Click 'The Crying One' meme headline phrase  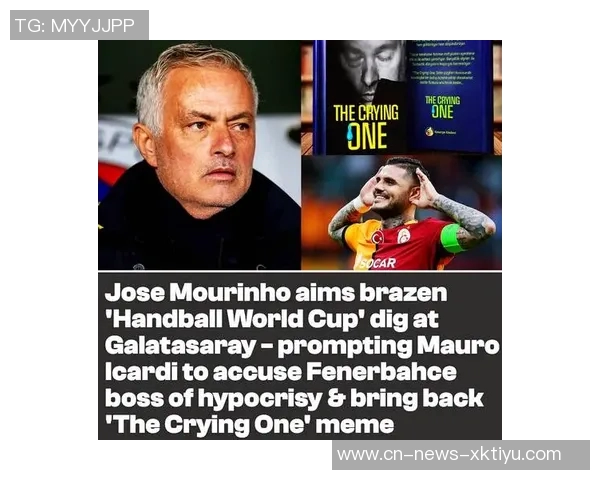click(x=207, y=425)
